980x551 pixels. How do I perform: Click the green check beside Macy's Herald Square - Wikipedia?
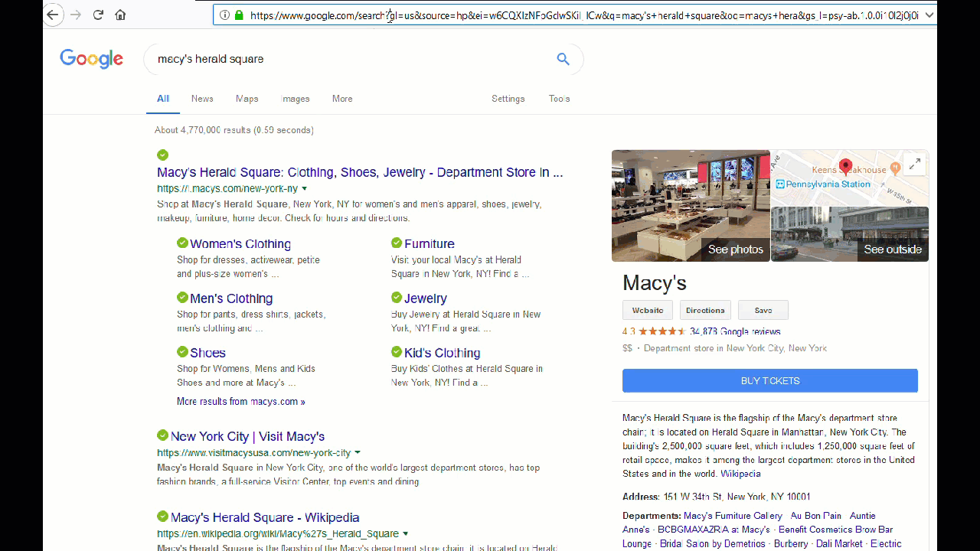pos(162,516)
